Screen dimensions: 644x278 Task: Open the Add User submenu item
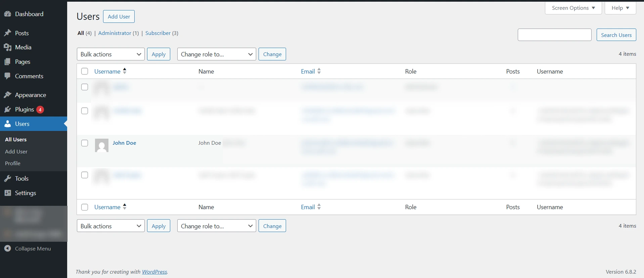point(16,151)
